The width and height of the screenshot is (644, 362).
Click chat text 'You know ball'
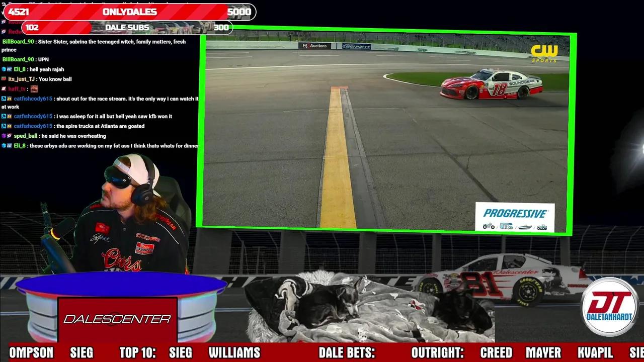(55, 79)
